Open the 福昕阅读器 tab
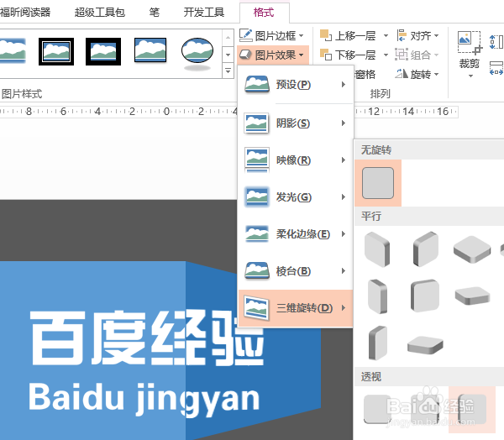 pyautogui.click(x=25, y=13)
